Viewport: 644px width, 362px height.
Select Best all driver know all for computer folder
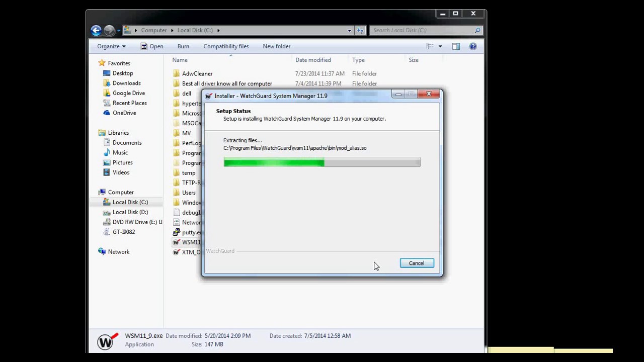pos(227,83)
